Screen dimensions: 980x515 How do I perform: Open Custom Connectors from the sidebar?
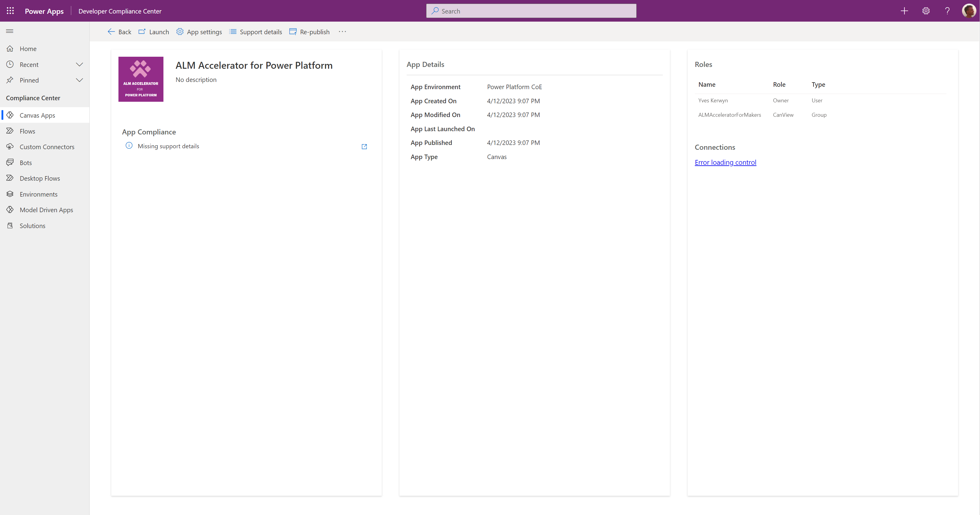click(47, 146)
